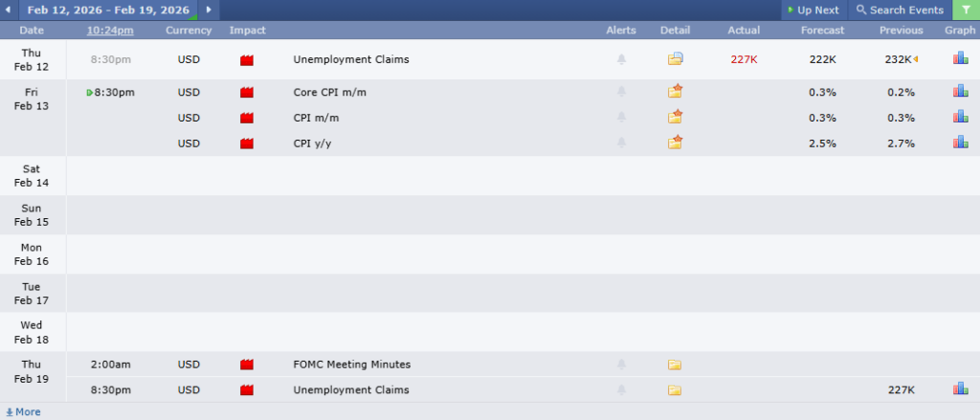Open detail folder for CPI m/m
This screenshot has height=420, width=980.
(676, 118)
